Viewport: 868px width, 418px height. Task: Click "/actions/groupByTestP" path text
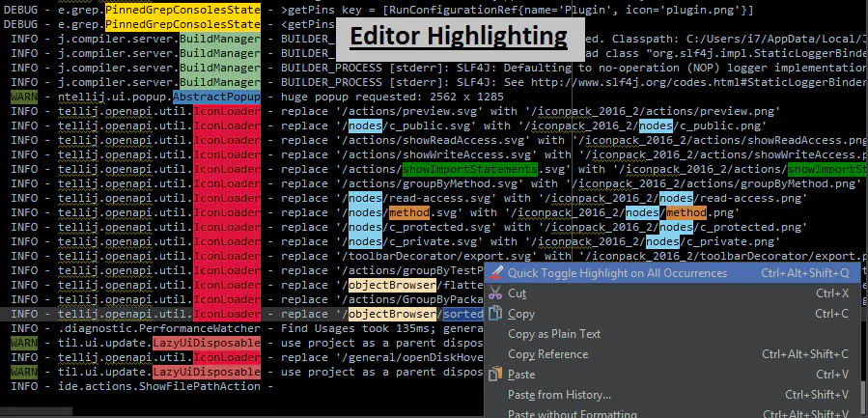click(x=412, y=270)
